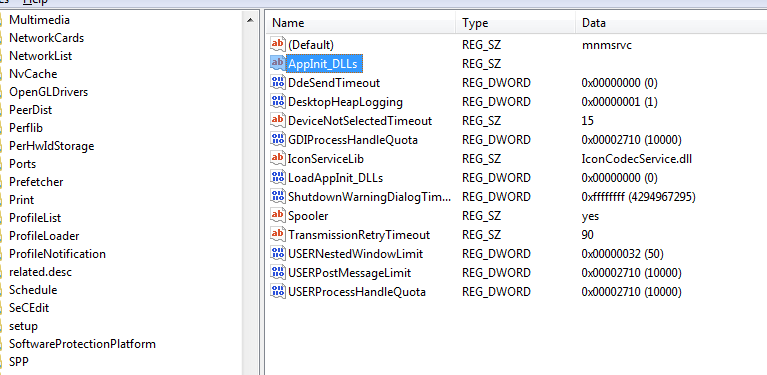Select the USERNestedWindowLimit value name
Screen dimensions: 767x375
pos(356,254)
